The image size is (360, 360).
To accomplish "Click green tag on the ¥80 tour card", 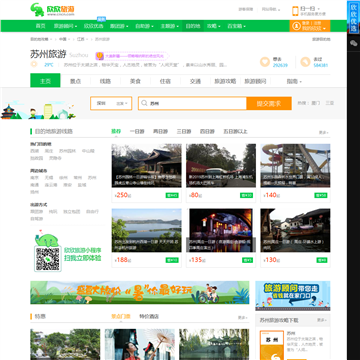I will [x=247, y=195].
